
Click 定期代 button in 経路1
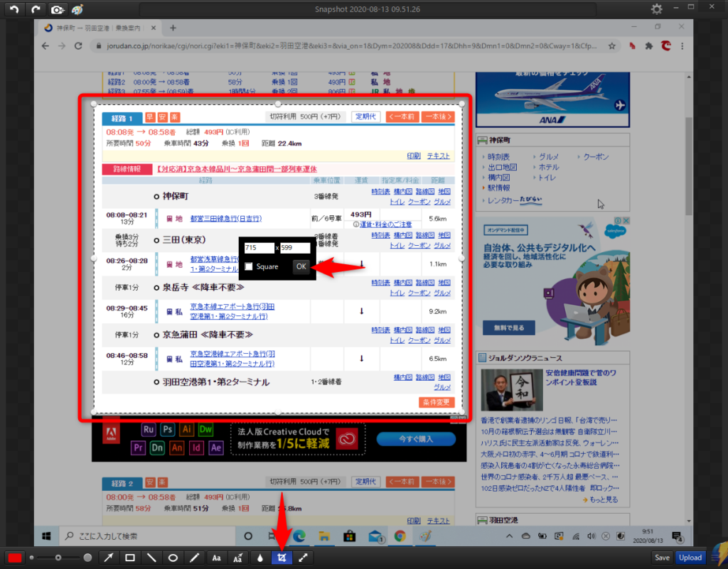pyautogui.click(x=365, y=116)
